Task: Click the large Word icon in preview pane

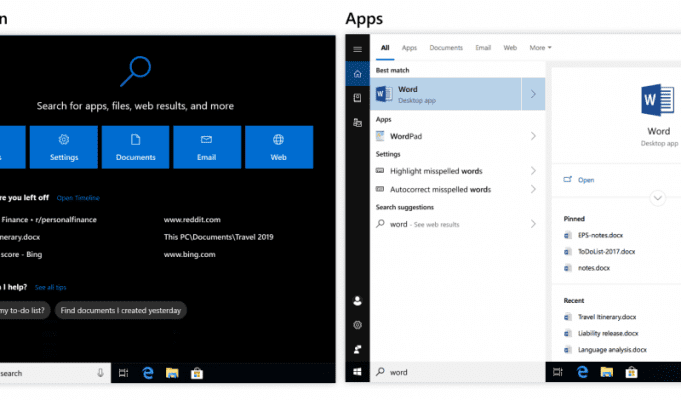Action: tap(658, 99)
